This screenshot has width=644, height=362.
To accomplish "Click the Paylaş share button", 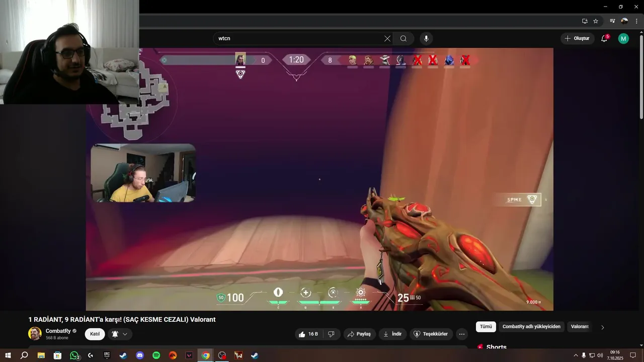I will pos(360,334).
